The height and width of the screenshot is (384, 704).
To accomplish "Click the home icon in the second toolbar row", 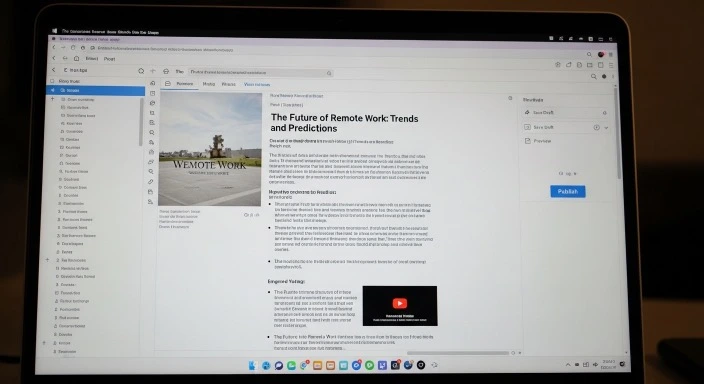I will click(x=76, y=58).
